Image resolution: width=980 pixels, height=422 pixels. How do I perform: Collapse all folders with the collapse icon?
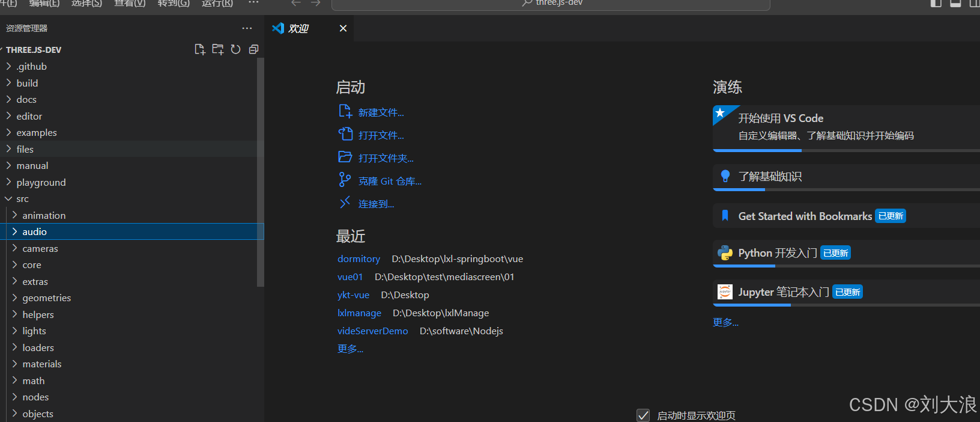(x=254, y=49)
